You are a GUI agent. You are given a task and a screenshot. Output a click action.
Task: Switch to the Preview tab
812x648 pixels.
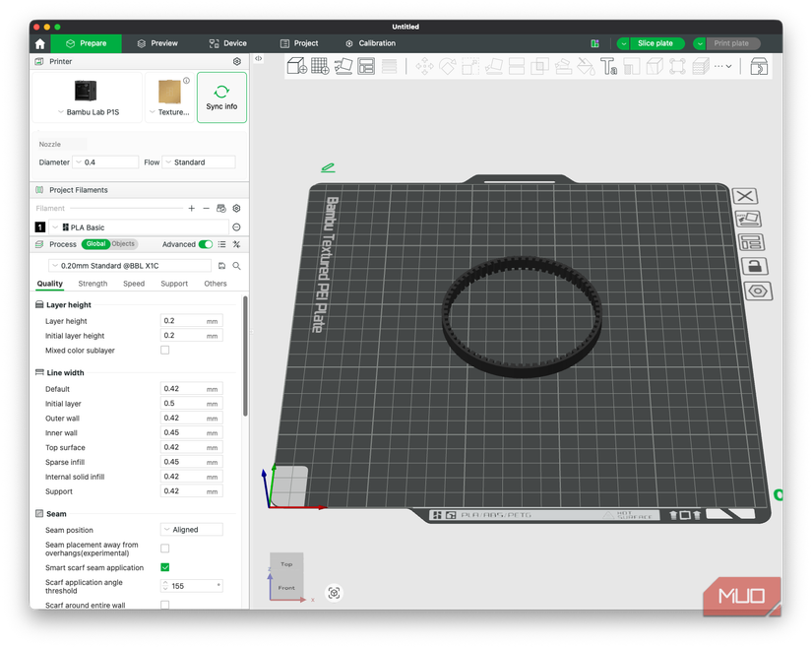157,43
